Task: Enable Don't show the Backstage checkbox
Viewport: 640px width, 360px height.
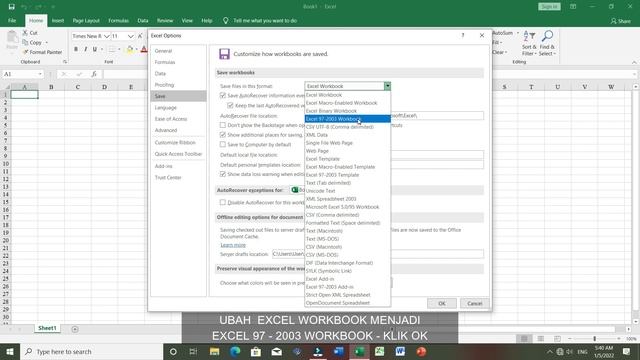Action: pos(223,125)
